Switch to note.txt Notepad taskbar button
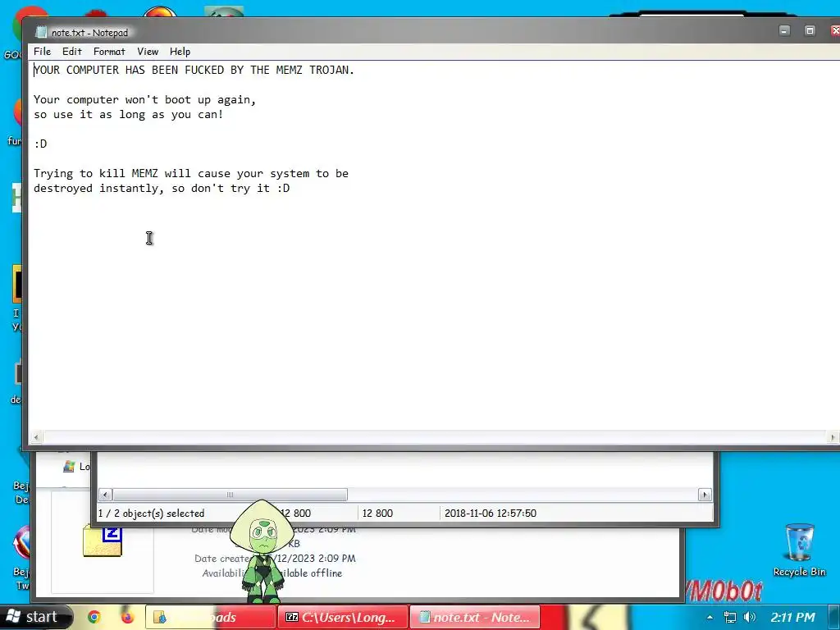 coord(475,617)
